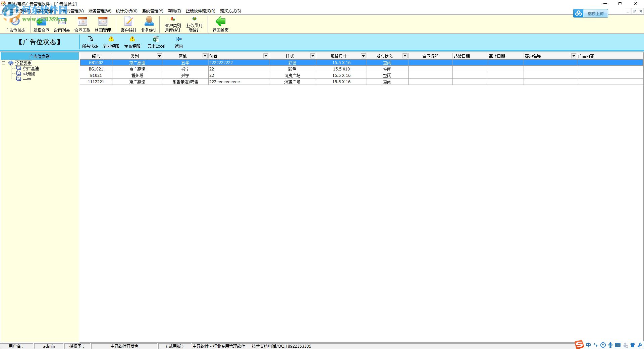Open 客户类别月度统计 chart icon
The width and height of the screenshot is (644, 349).
173,24
